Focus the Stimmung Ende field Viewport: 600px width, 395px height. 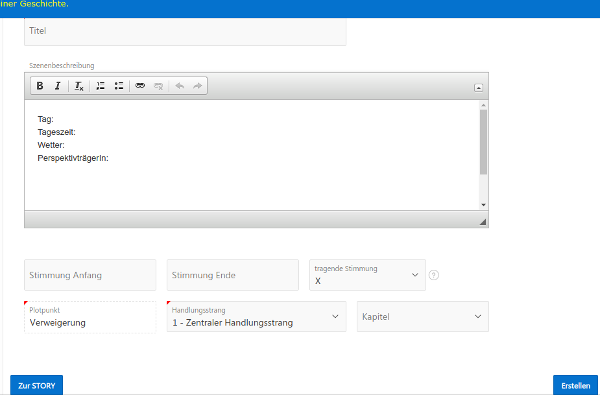coord(233,275)
